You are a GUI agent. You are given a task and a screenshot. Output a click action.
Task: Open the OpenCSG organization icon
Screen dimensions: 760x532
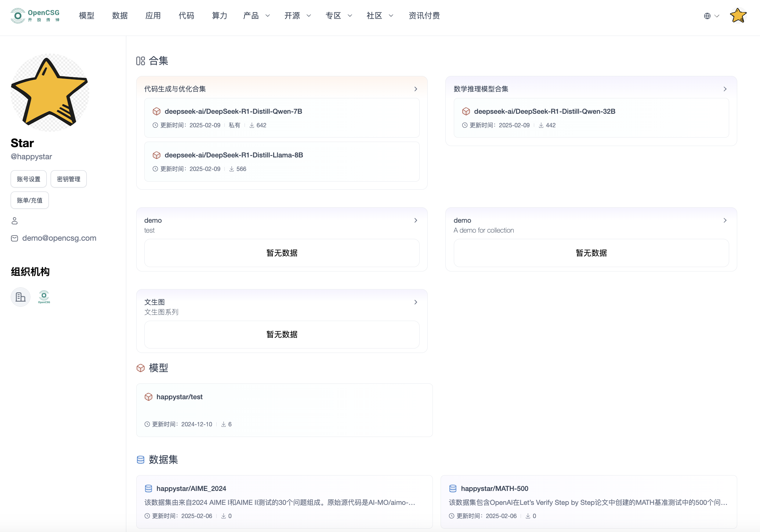[44, 297]
